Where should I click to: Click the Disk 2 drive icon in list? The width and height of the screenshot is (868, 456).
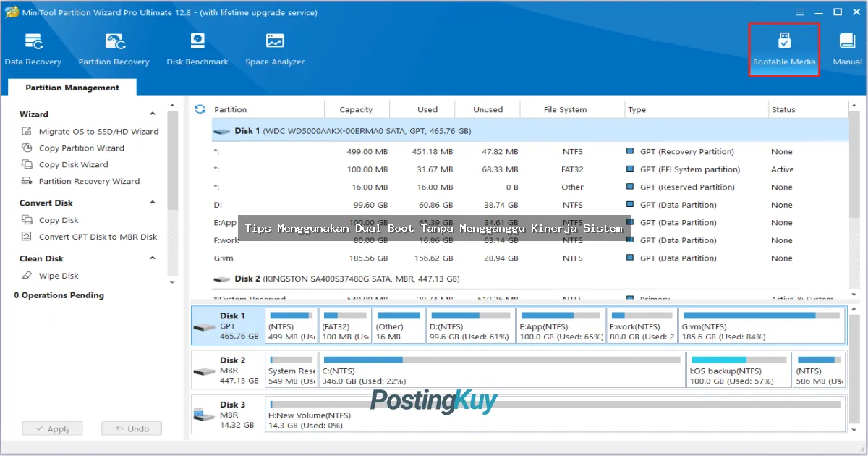[x=221, y=279]
